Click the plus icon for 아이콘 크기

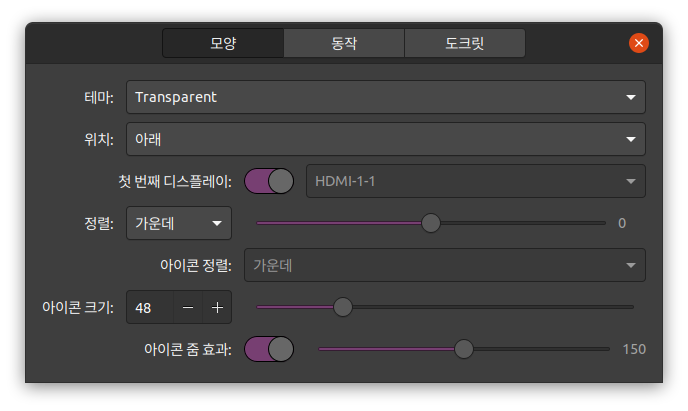(217, 307)
